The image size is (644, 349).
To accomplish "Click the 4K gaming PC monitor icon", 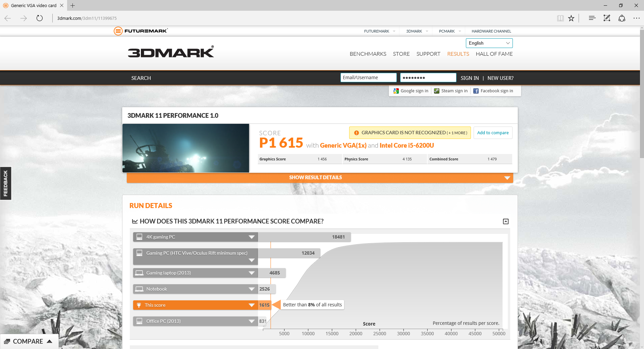I will tap(139, 237).
